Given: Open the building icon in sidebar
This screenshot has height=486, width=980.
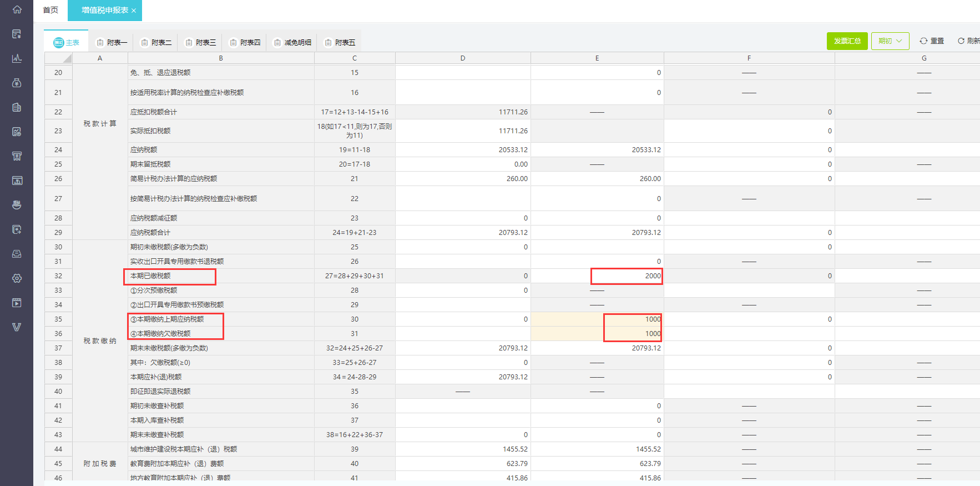Looking at the screenshot, I should 17,107.
